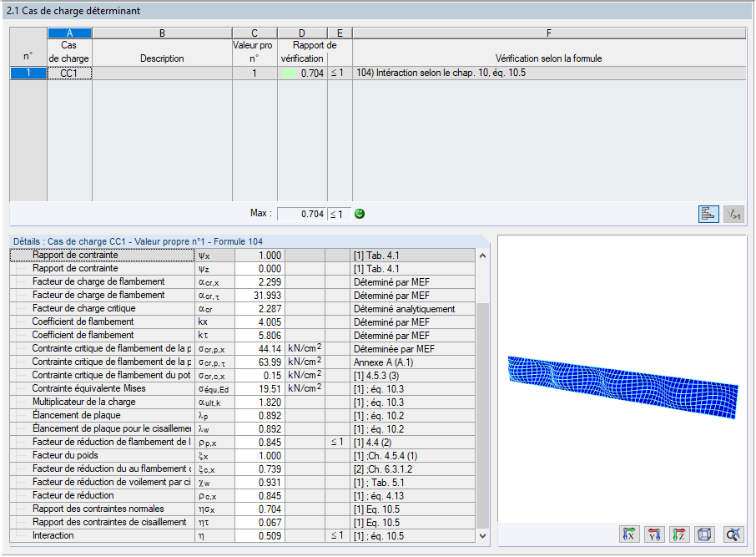The image size is (756, 557).
Task: Switch to isometric 3D view
Action: 704,534
